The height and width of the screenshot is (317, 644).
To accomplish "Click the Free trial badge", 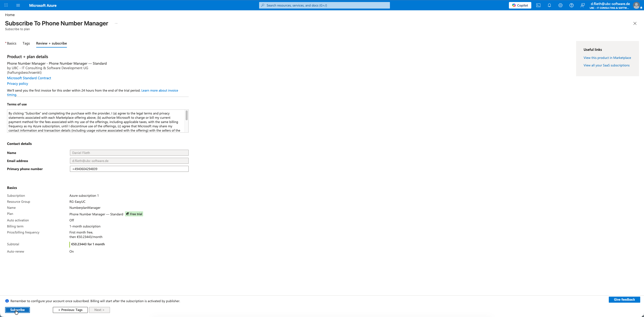I will [x=134, y=214].
